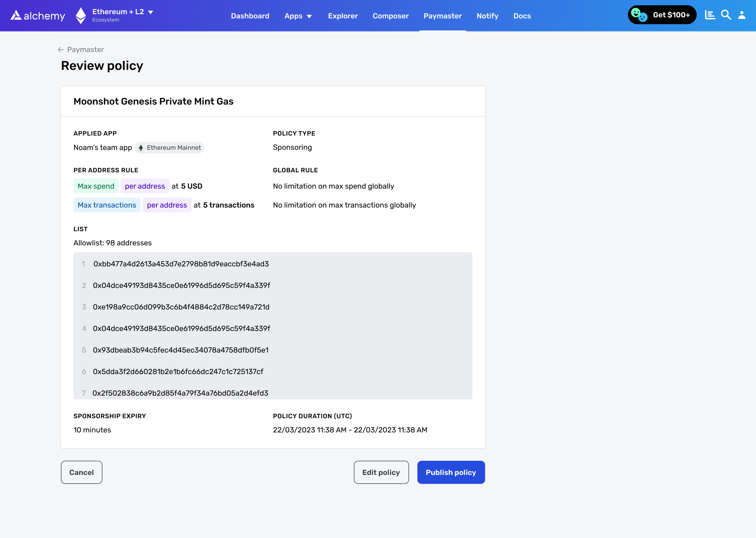Click the Alchemy logo icon
Viewport: 756px width, 538px height.
click(16, 15)
